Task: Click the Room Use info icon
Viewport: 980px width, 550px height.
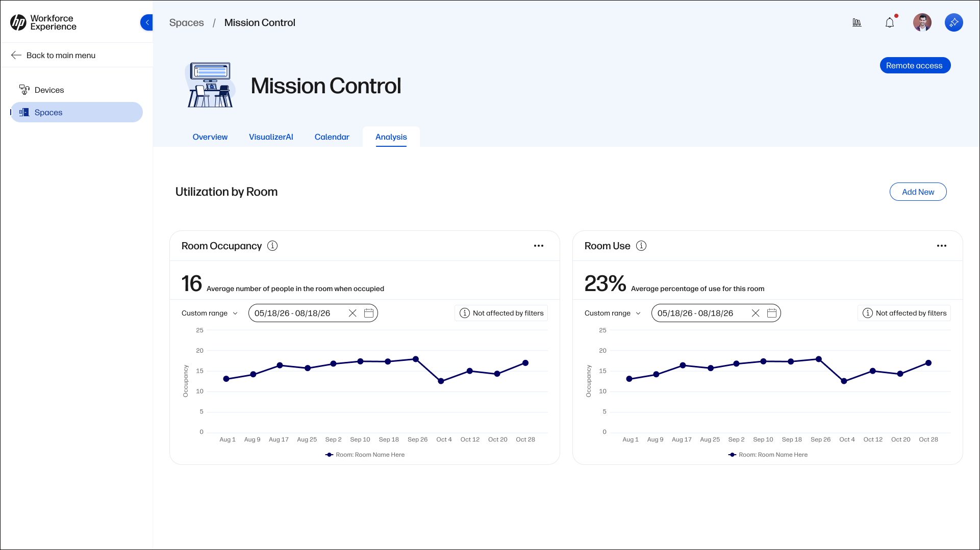Action: tap(641, 246)
